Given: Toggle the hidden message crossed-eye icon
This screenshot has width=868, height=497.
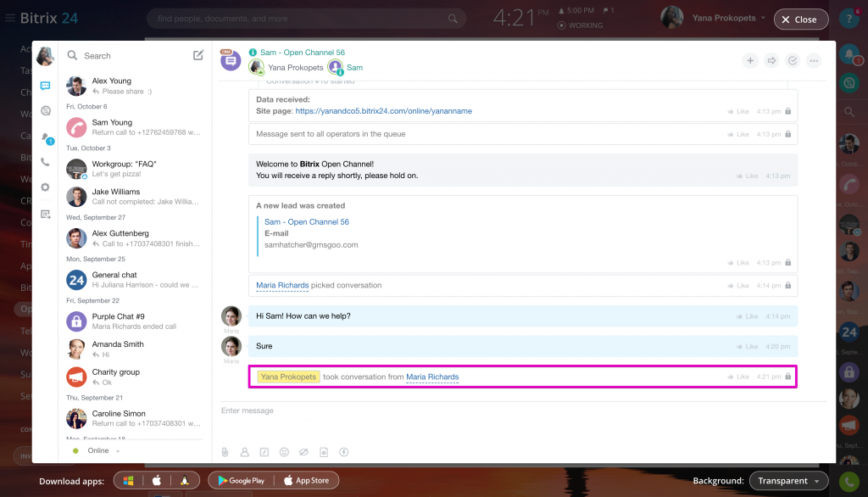Looking at the screenshot, I should (x=304, y=452).
